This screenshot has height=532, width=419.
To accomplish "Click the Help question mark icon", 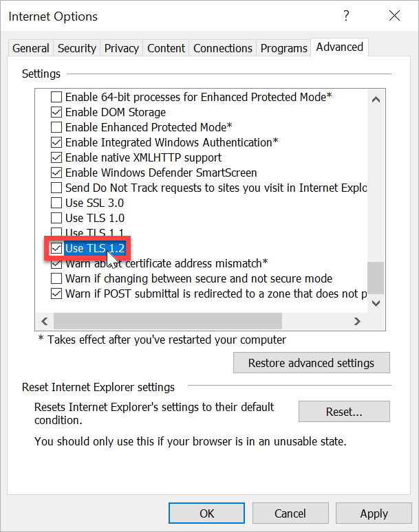I will click(x=346, y=16).
